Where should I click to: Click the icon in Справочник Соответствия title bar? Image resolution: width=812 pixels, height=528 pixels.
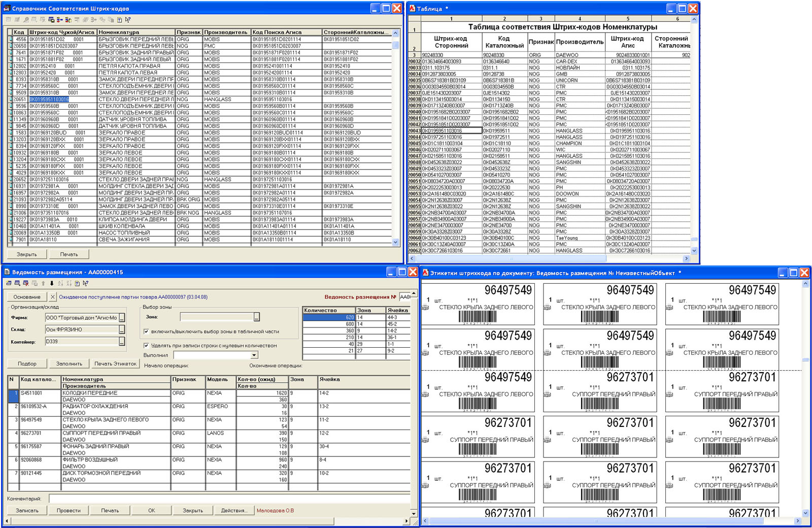(x=7, y=8)
